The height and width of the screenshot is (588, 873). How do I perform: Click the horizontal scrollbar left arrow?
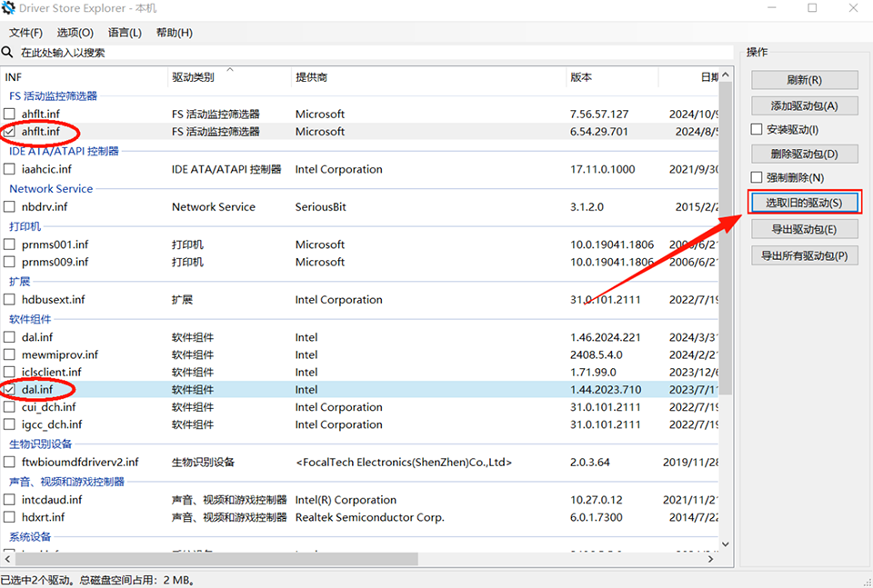7,559
